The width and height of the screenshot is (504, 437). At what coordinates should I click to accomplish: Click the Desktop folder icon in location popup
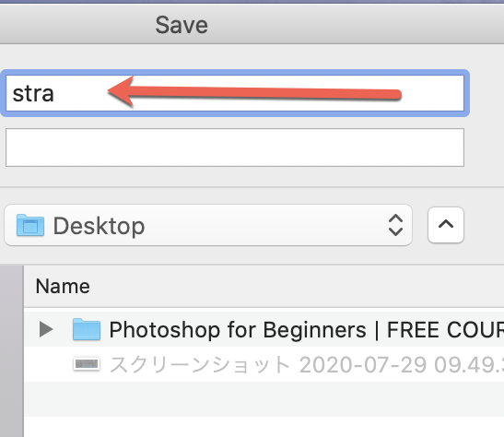[x=30, y=225]
